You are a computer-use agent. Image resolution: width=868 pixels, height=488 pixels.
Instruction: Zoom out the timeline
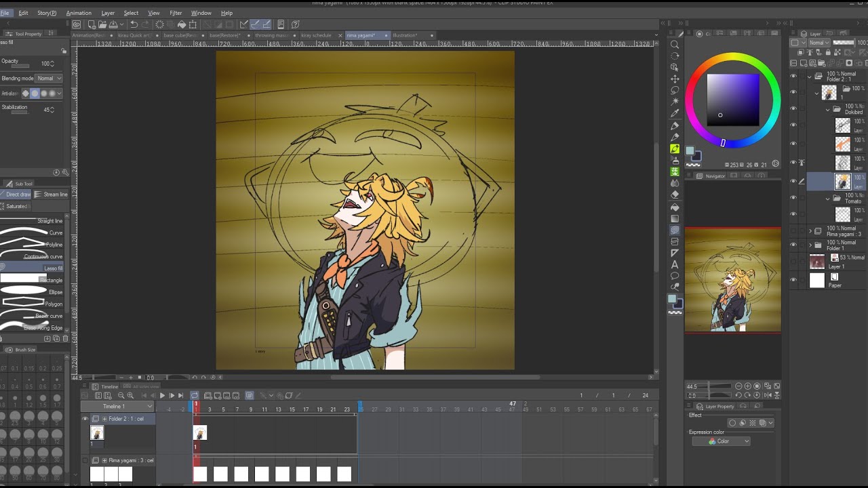[121, 396]
